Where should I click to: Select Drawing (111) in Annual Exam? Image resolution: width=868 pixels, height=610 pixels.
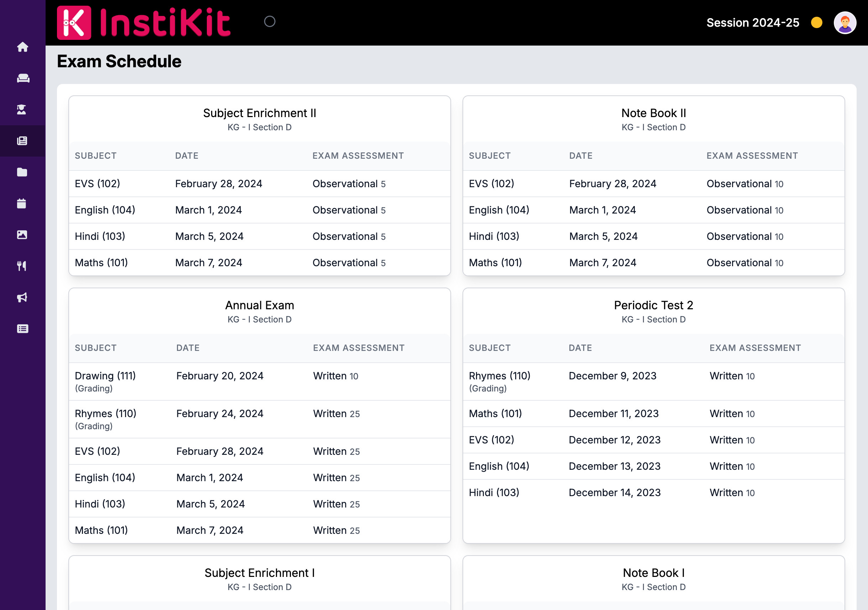pos(105,376)
